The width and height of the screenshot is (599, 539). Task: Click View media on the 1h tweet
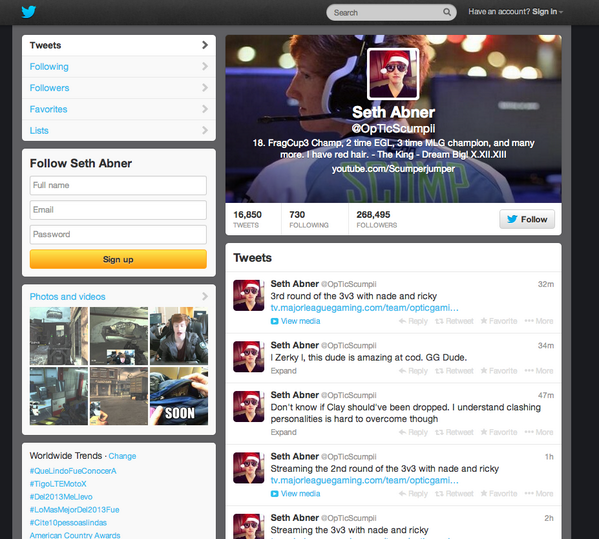[x=296, y=494]
